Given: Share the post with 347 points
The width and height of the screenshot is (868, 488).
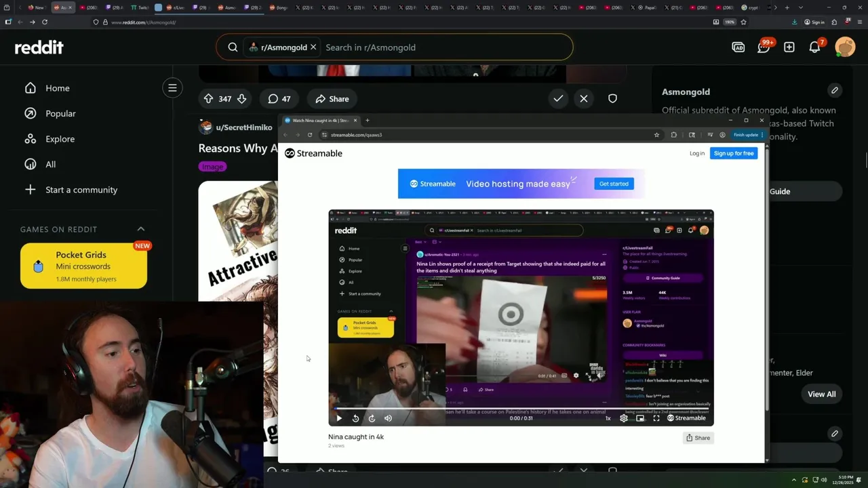Looking at the screenshot, I should [x=332, y=99].
